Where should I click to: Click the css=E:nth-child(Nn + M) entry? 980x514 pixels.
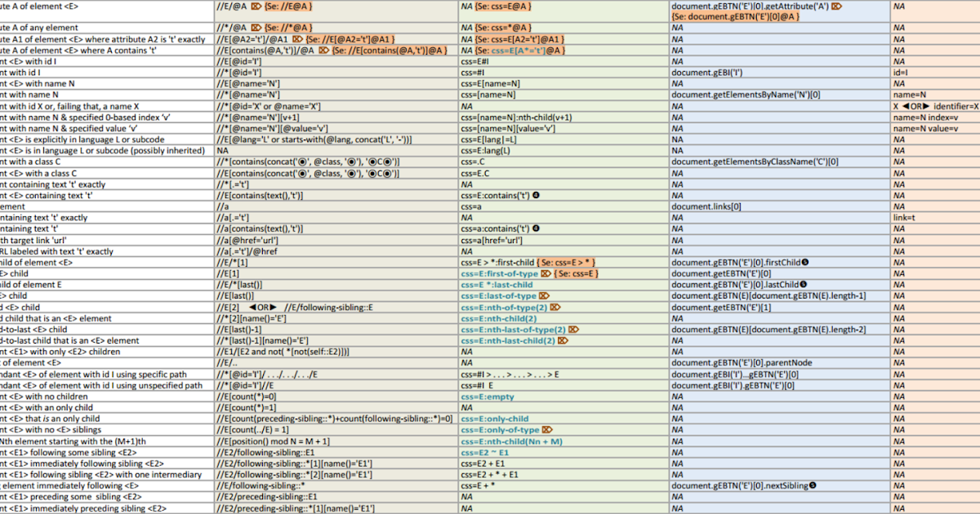pyautogui.click(x=511, y=441)
